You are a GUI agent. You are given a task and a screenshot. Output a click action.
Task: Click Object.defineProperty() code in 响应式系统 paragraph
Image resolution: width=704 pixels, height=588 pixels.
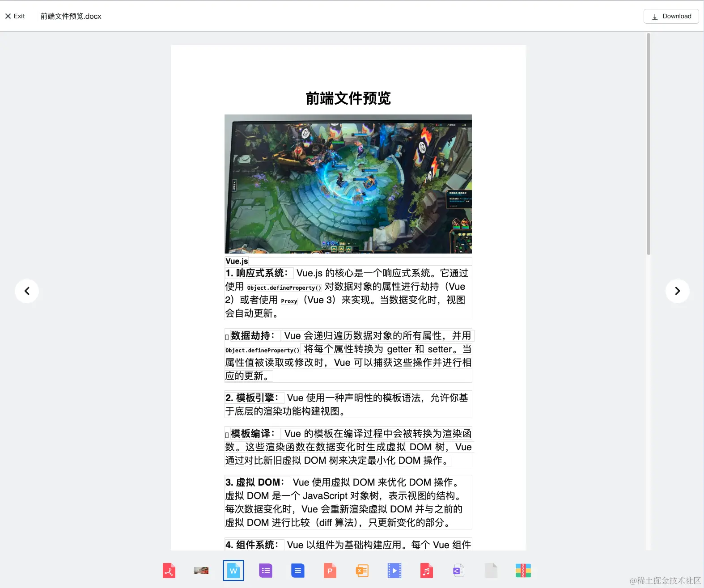click(284, 288)
